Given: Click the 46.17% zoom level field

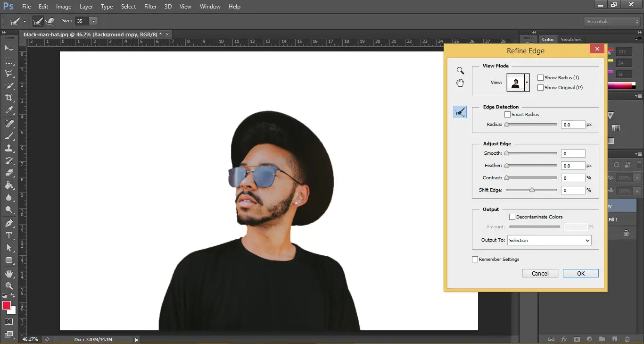Looking at the screenshot, I should 31,339.
